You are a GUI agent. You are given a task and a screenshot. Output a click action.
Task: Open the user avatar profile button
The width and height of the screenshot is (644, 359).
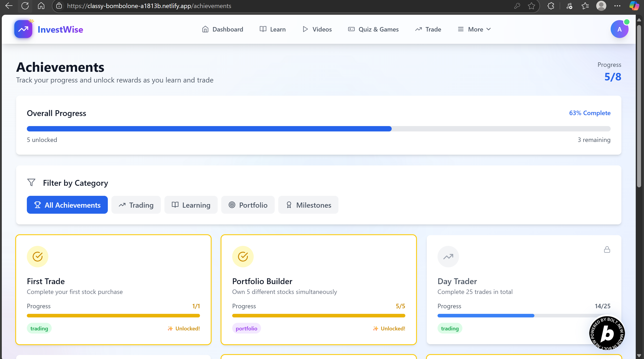(x=619, y=29)
